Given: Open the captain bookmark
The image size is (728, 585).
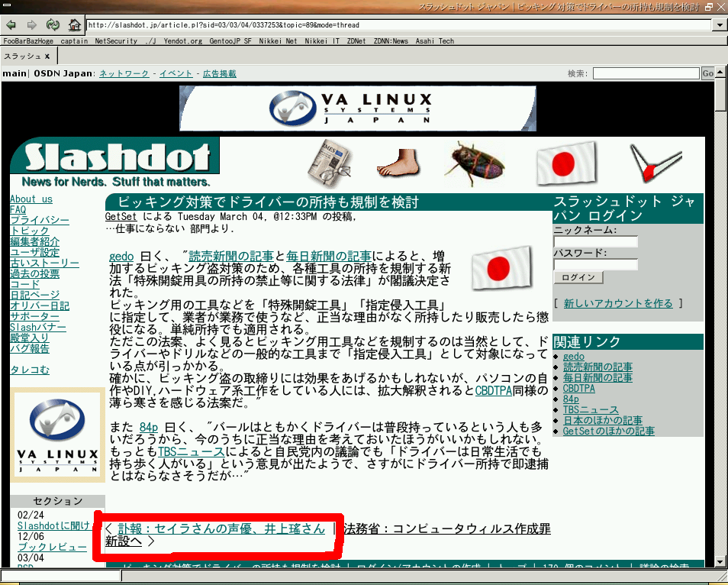Looking at the screenshot, I should point(74,41).
